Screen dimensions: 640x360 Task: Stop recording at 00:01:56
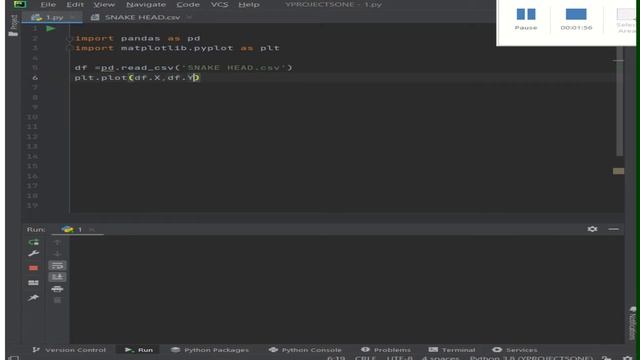click(576, 19)
